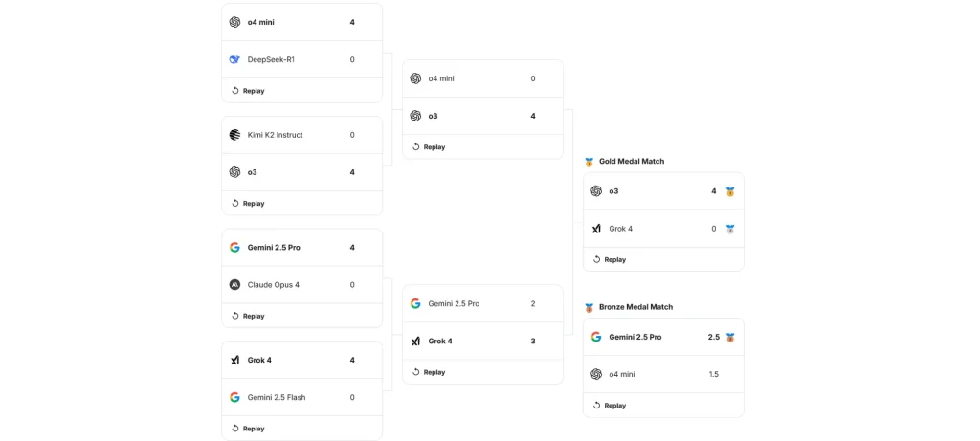Replay the Gemini 2.5 Pro vs Claude Opus 4 match

click(x=248, y=316)
